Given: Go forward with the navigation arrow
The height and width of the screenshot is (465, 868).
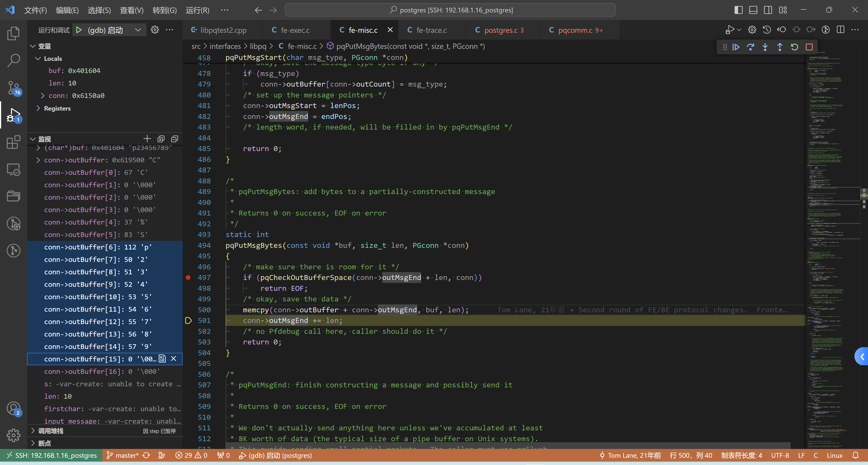Looking at the screenshot, I should coord(273,10).
